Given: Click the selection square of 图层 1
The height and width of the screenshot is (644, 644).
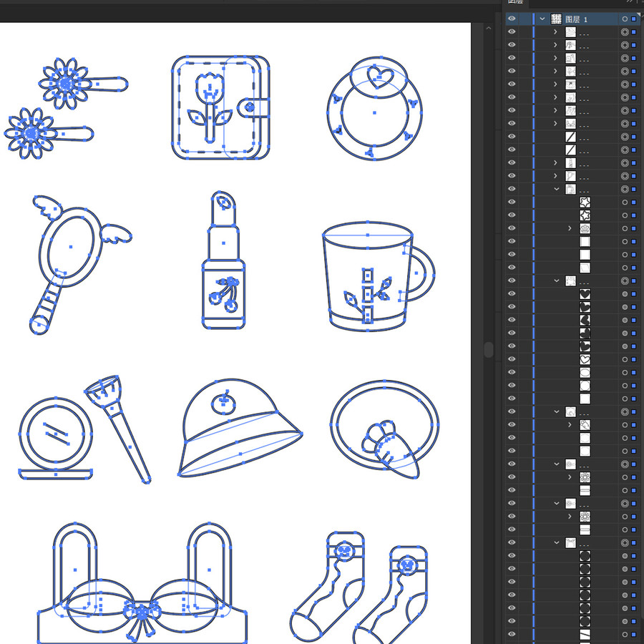Looking at the screenshot, I should click(634, 19).
